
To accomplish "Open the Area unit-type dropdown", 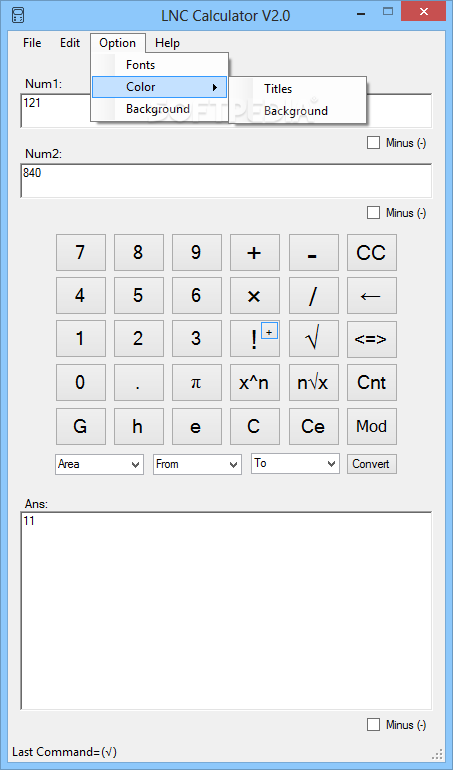I will pos(99,464).
